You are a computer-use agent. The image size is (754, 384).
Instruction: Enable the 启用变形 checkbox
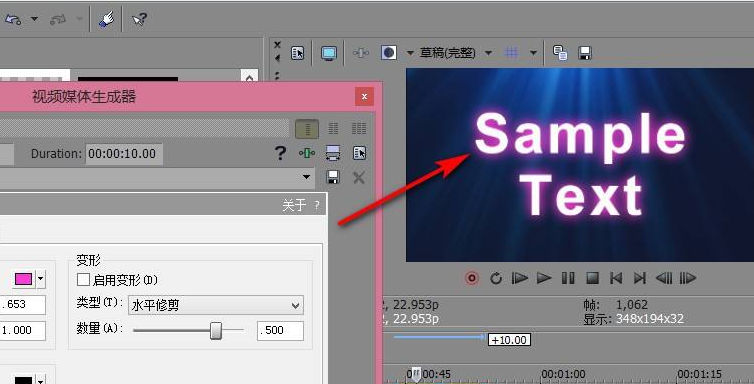point(84,279)
